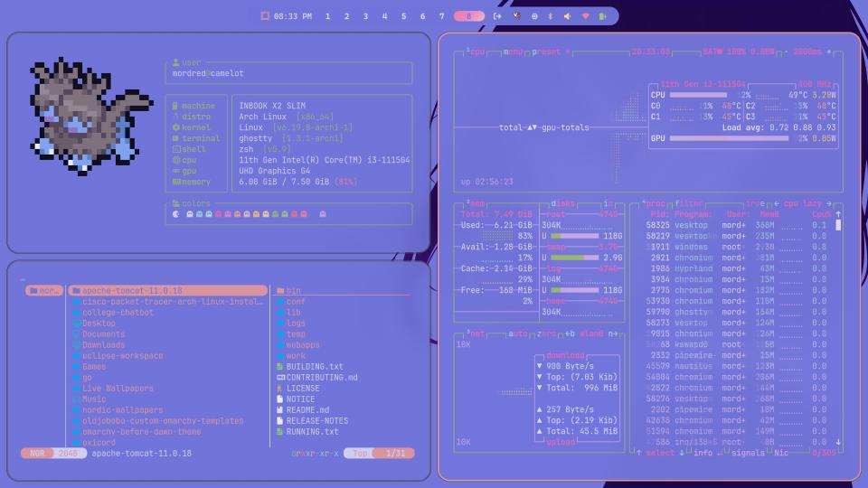
Task: Click the volume speaker icon in the top bar
Action: [568, 16]
